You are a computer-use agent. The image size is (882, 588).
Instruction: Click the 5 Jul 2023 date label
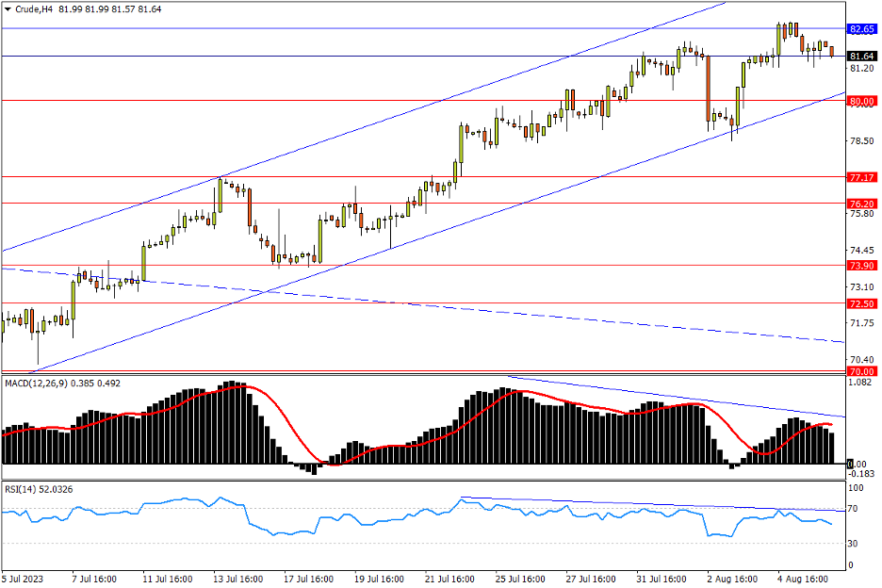tap(24, 578)
